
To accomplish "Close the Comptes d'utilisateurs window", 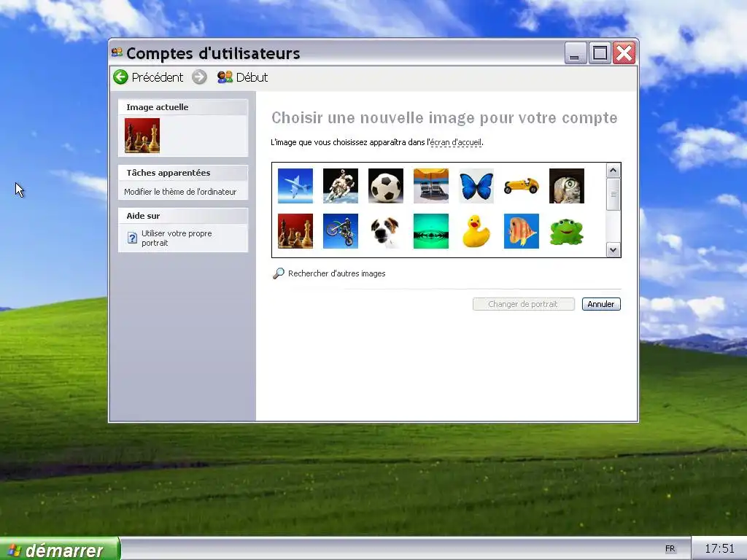I will [x=624, y=52].
